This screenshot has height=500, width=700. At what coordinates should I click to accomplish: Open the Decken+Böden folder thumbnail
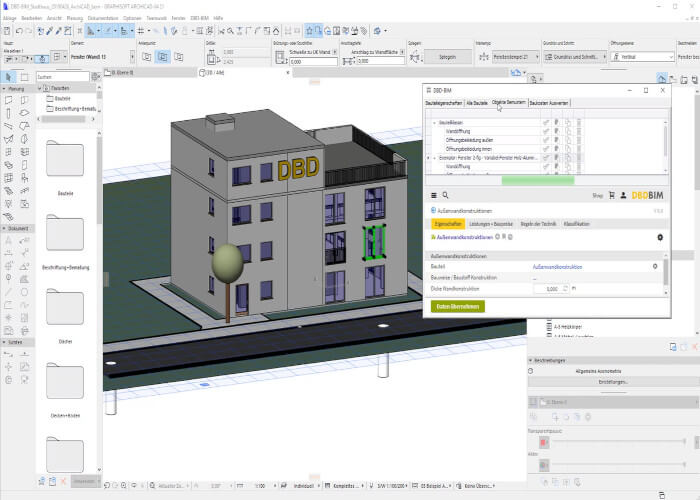pyautogui.click(x=65, y=381)
